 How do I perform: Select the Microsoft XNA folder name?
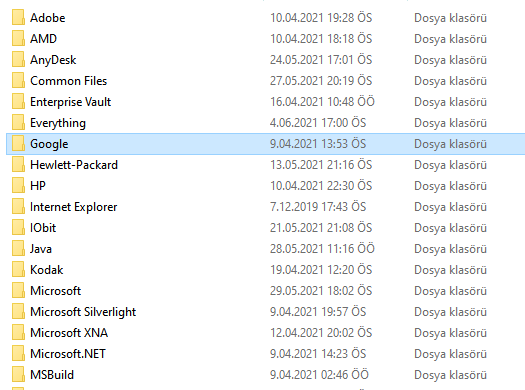[69, 333]
